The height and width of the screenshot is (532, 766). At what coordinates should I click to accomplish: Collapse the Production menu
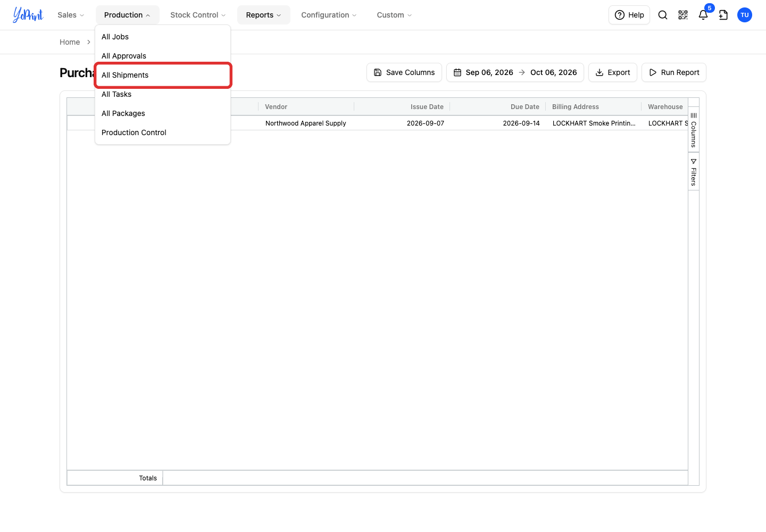(x=127, y=15)
